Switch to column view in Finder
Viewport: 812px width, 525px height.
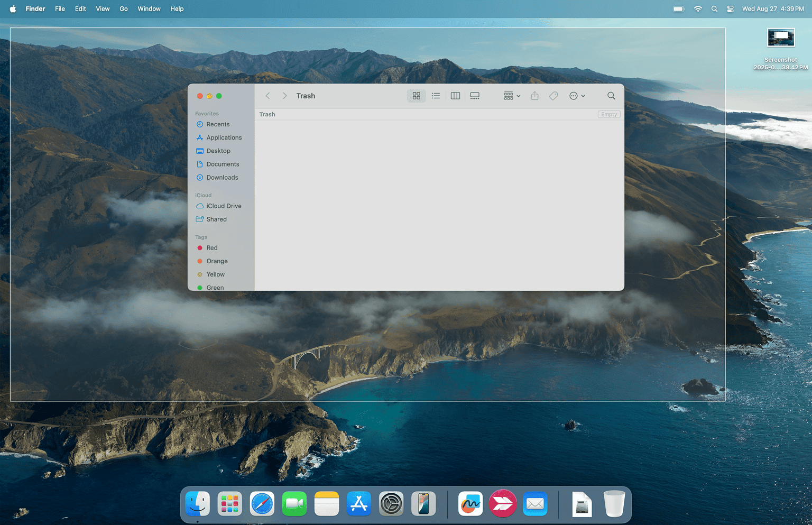[x=455, y=96]
